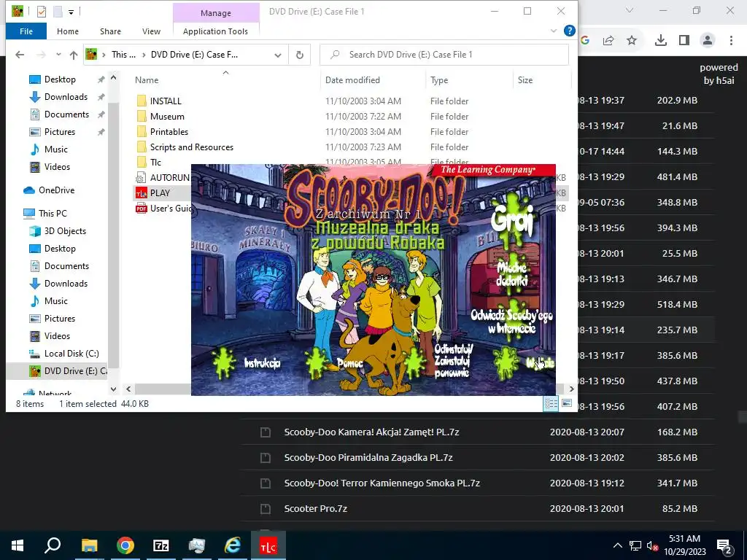Open Scooby-Doo Piramidalna Zagadka PL.7z link
This screenshot has width=747, height=560.
pyautogui.click(x=368, y=458)
